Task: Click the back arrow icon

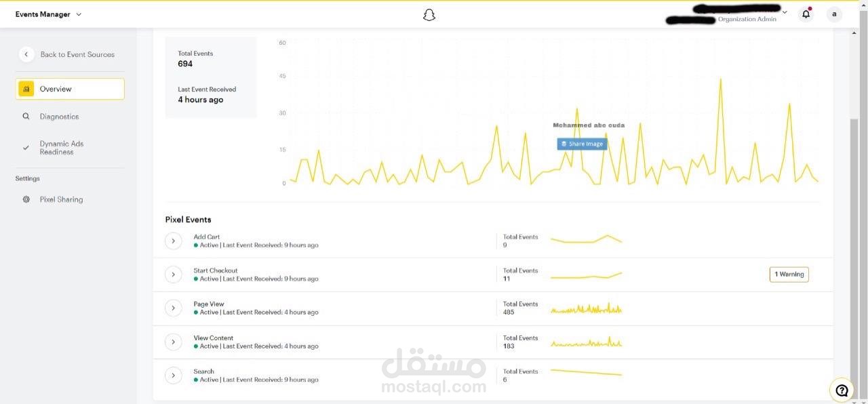Action: [26, 54]
